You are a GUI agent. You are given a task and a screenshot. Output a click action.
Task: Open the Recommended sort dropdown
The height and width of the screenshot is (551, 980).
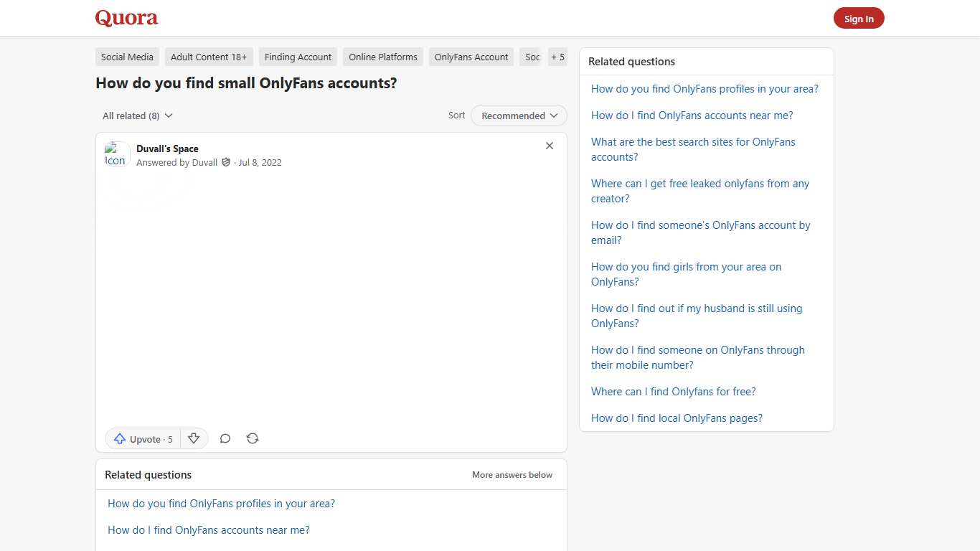[518, 116]
